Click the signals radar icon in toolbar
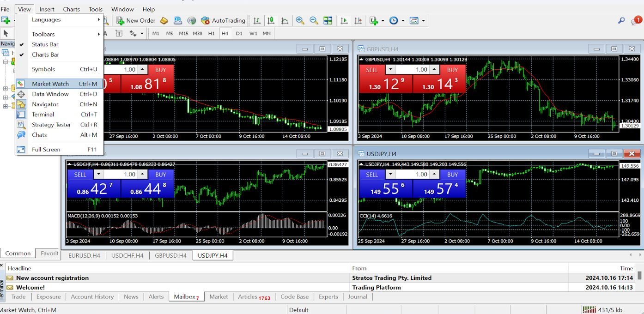 [192, 20]
